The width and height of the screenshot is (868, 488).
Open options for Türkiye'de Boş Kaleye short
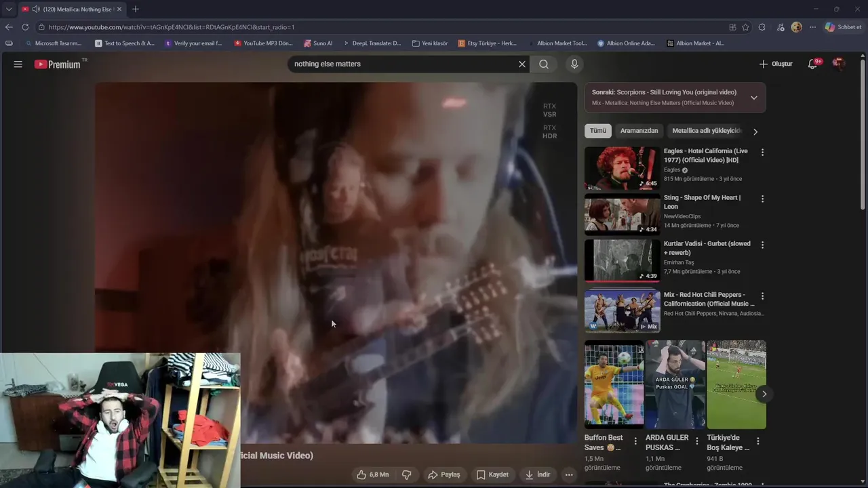758,441
